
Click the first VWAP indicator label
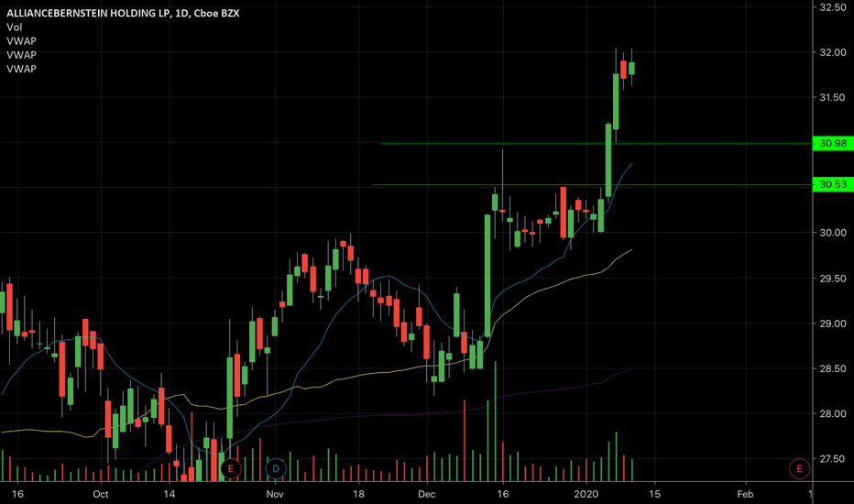click(21, 41)
